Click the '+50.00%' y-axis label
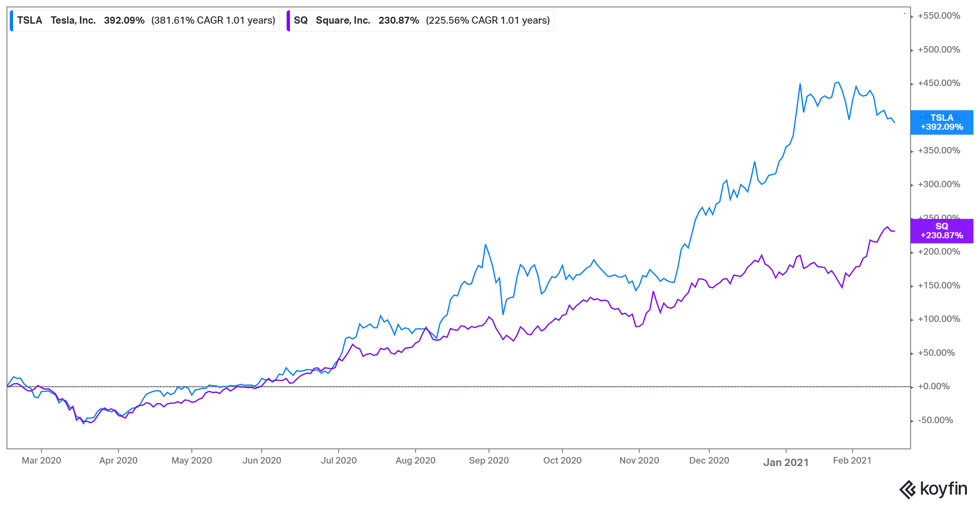This screenshot has height=506, width=980. tap(936, 353)
